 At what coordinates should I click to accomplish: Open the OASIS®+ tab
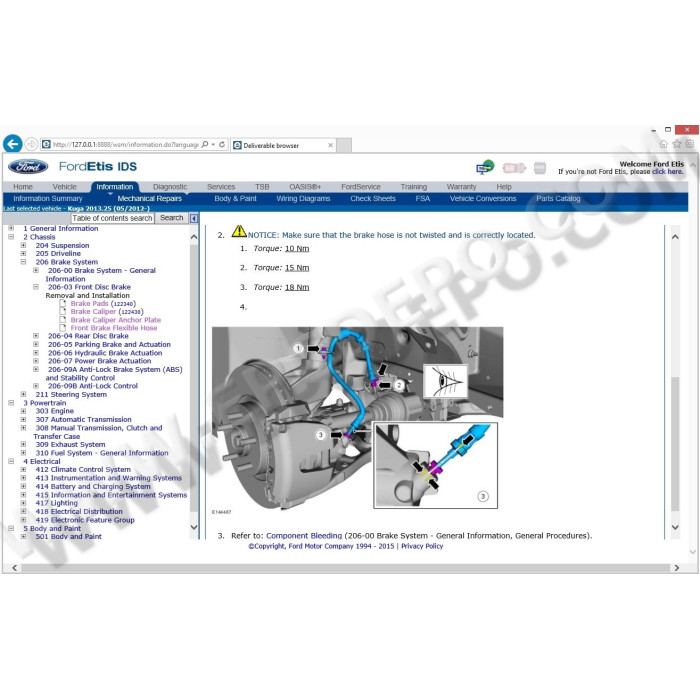(x=305, y=187)
